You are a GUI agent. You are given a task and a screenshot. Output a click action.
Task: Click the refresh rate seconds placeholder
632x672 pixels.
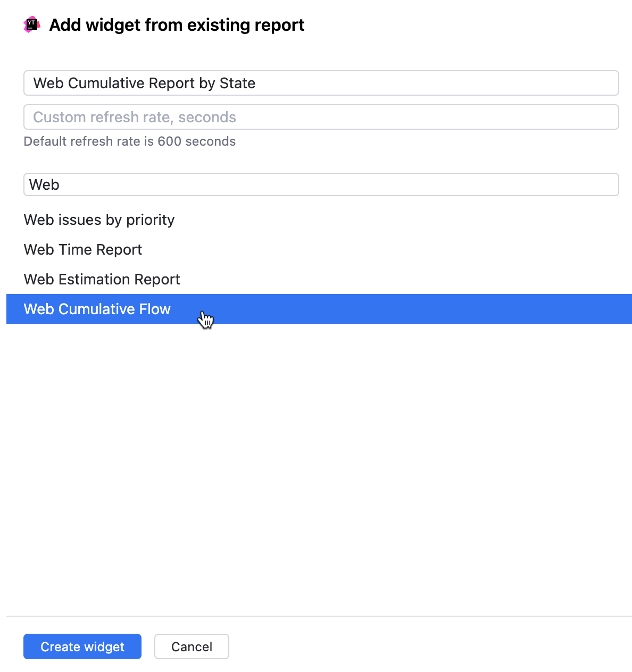tap(135, 117)
